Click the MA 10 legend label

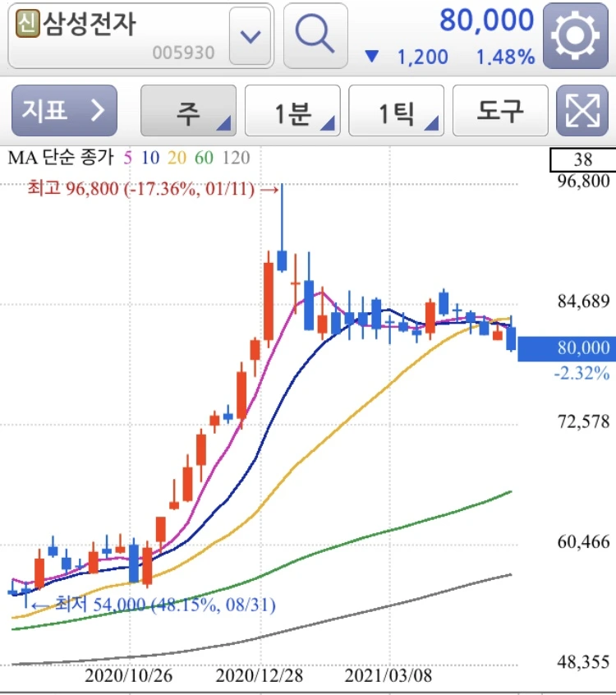(150, 158)
